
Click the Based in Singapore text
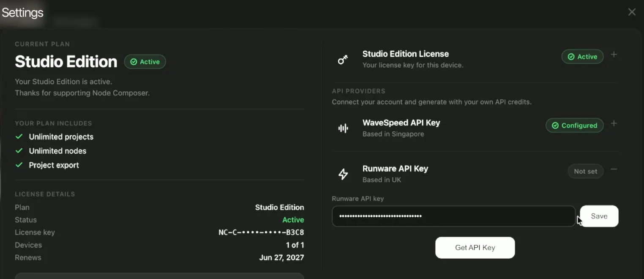click(x=393, y=134)
